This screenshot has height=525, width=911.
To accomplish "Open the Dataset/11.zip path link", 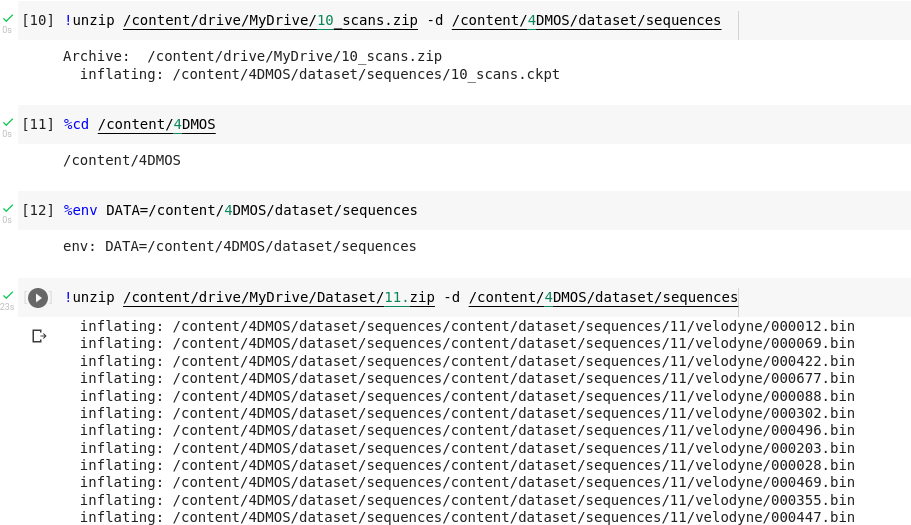I will pyautogui.click(x=279, y=297).
